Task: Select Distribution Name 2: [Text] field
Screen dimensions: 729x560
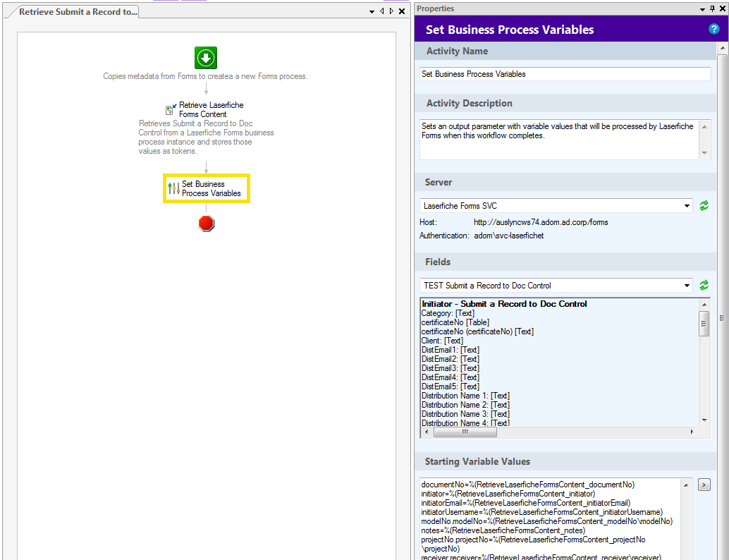Action: point(465,405)
